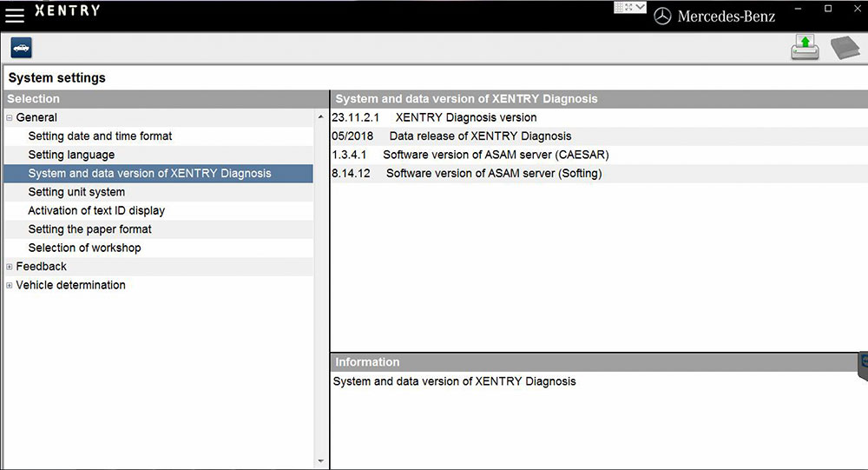Open Activation of text ID display
The image size is (868, 470).
(96, 210)
